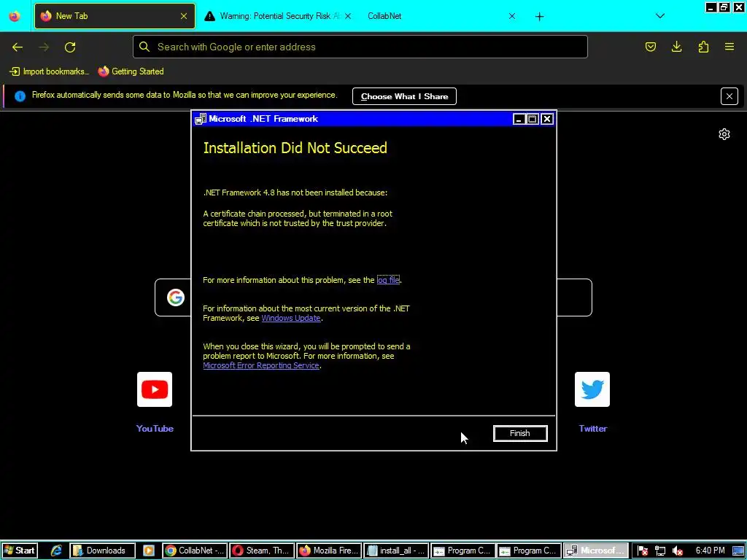Switch to the New Tab tab
The image size is (747, 560).
[115, 16]
